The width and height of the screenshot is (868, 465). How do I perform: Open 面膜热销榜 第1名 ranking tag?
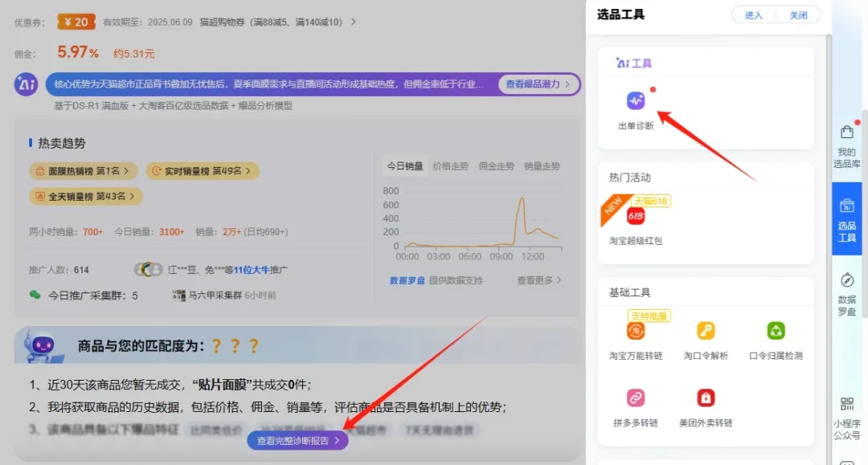[x=83, y=171]
